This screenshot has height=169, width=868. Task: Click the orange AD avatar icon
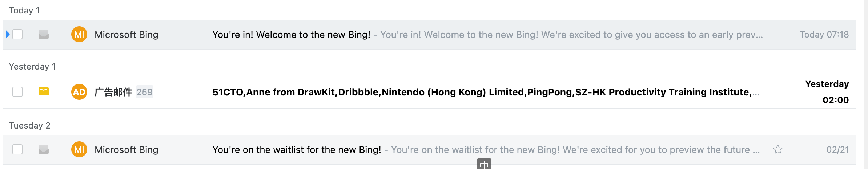point(79,92)
